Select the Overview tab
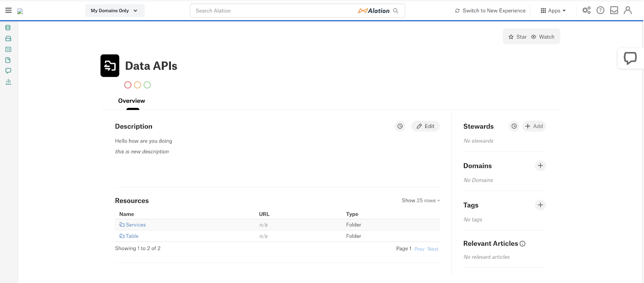This screenshot has height=283, width=644. (x=131, y=101)
